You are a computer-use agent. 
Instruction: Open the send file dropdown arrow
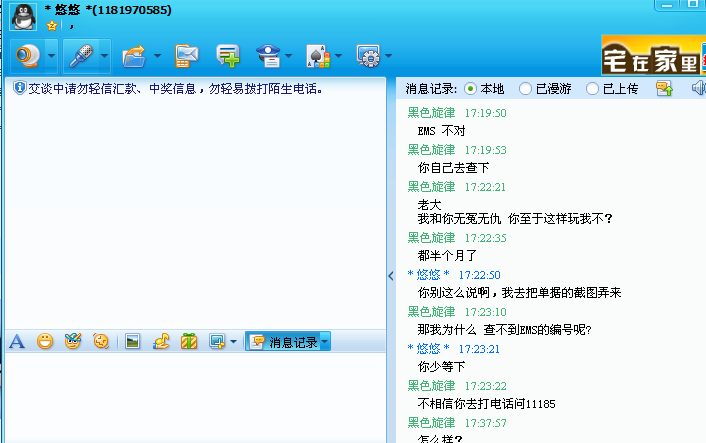point(157,56)
